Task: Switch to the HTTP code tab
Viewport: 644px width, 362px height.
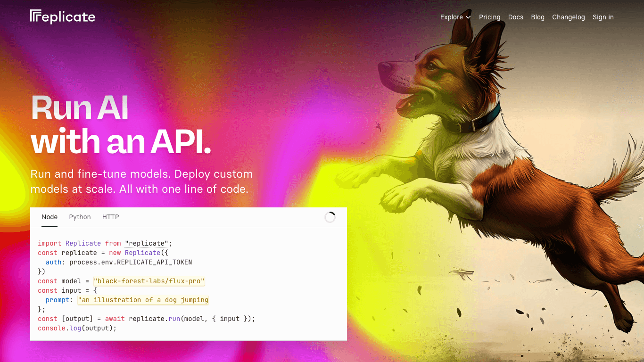Action: (x=110, y=217)
